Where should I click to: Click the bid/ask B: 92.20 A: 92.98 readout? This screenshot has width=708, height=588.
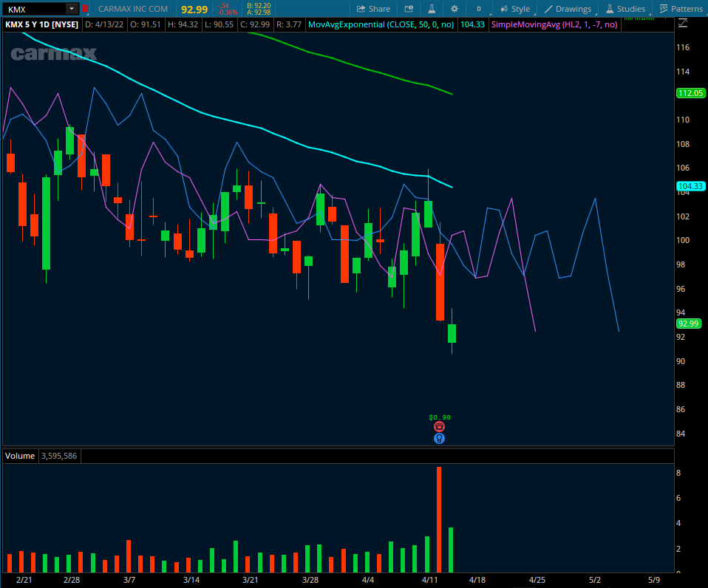pyautogui.click(x=259, y=9)
